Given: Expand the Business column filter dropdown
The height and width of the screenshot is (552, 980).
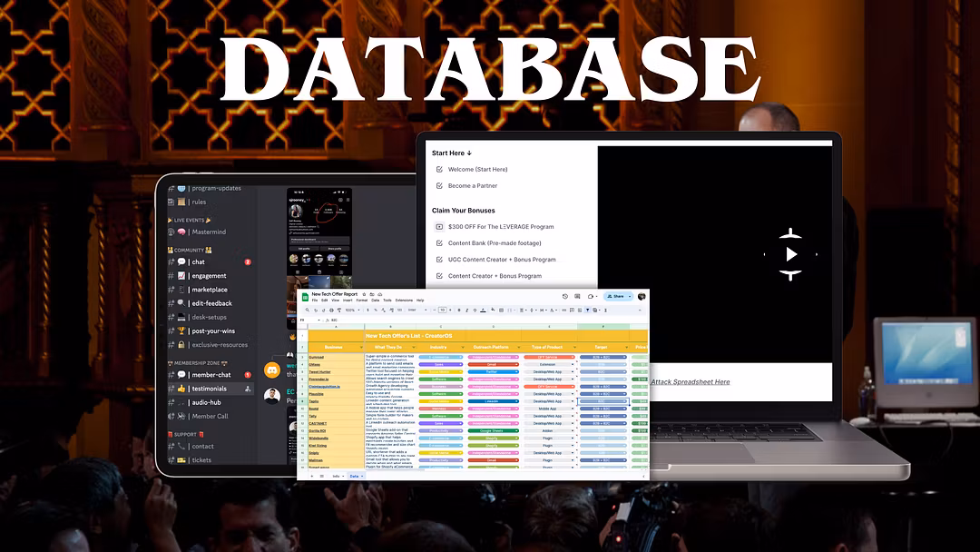Looking at the screenshot, I should tap(359, 347).
